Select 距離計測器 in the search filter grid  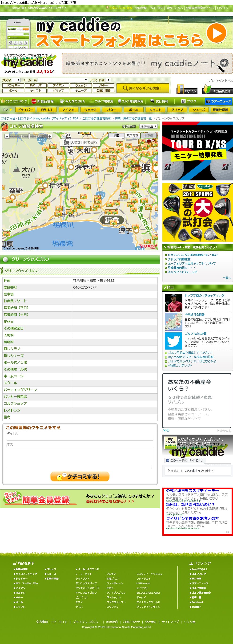pos(103,90)
